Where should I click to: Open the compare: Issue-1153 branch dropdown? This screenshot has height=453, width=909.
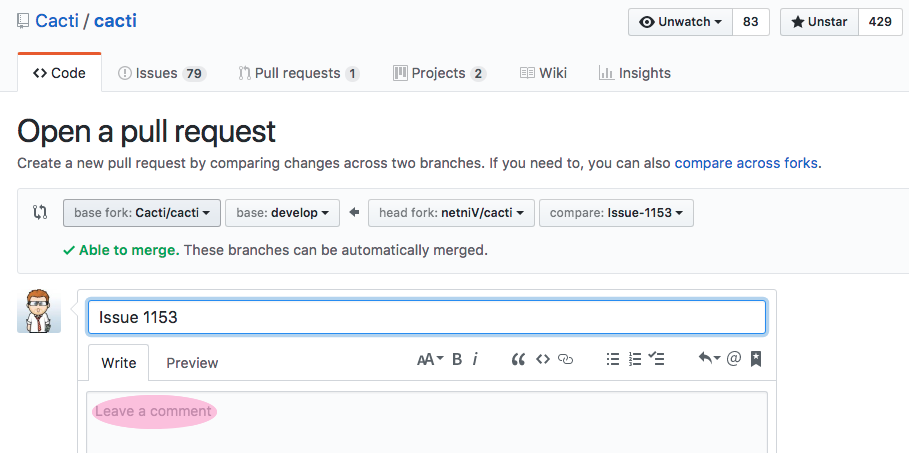click(x=616, y=213)
